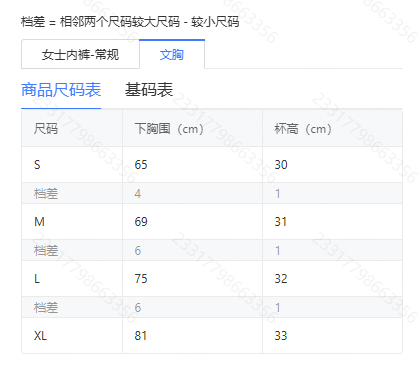Click the 杯高 (cm) column header
420x366 pixels.
303,129
